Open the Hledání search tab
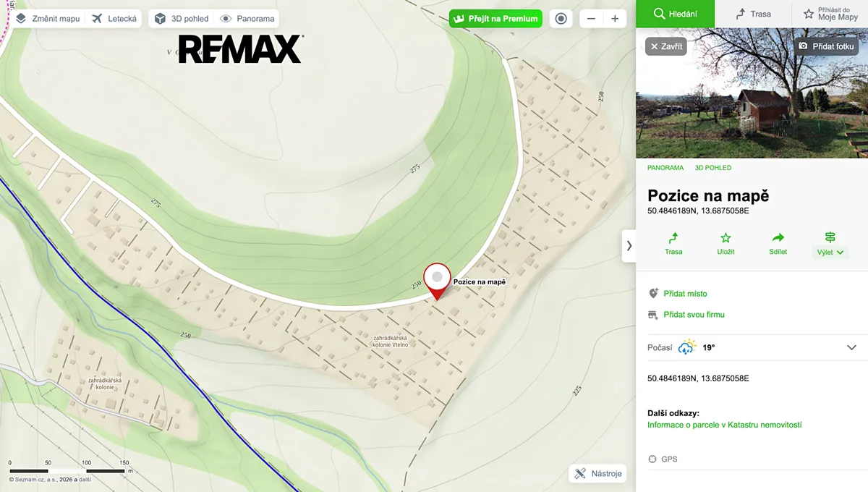 pyautogui.click(x=676, y=14)
